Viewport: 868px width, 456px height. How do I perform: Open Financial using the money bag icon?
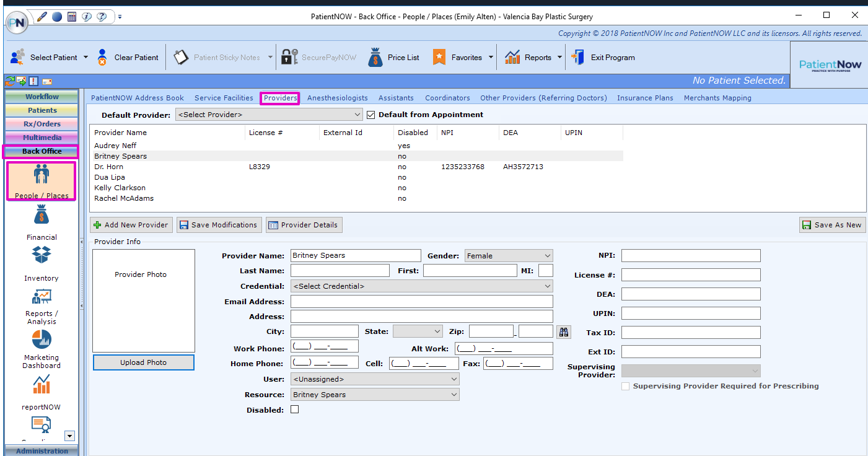(x=41, y=216)
